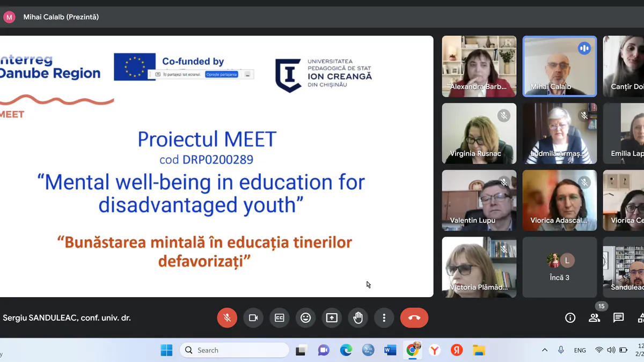Viewport: 644px width, 362px height.
Task: Open Microsoft Word from the taskbar
Action: click(x=390, y=350)
